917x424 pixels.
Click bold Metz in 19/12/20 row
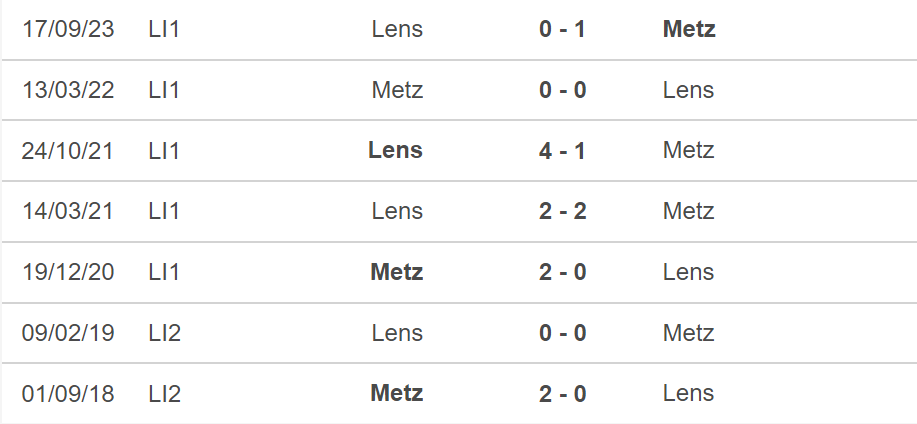tap(397, 272)
